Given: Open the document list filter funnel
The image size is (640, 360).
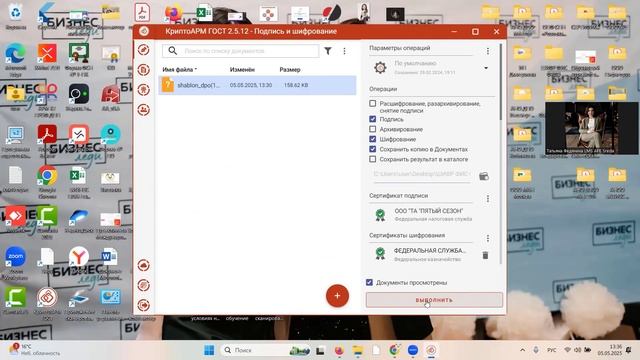Looking at the screenshot, I should [328, 51].
